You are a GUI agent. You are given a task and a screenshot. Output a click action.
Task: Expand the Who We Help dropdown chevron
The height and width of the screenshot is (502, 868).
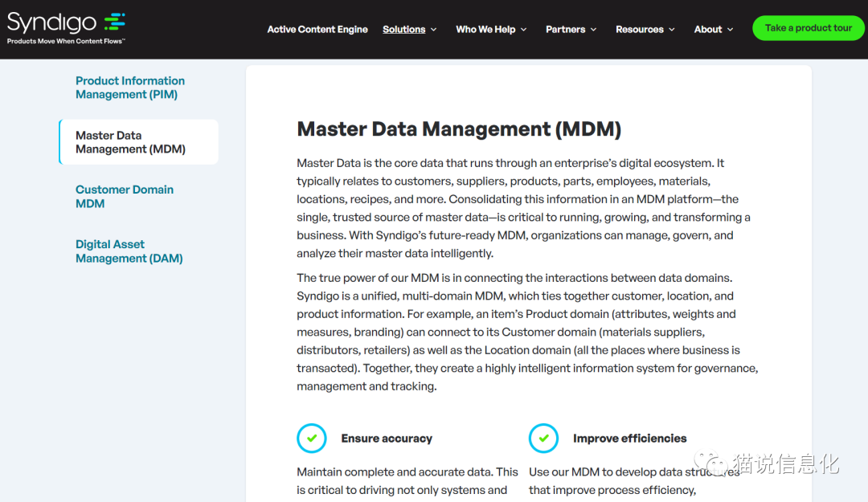[524, 30]
